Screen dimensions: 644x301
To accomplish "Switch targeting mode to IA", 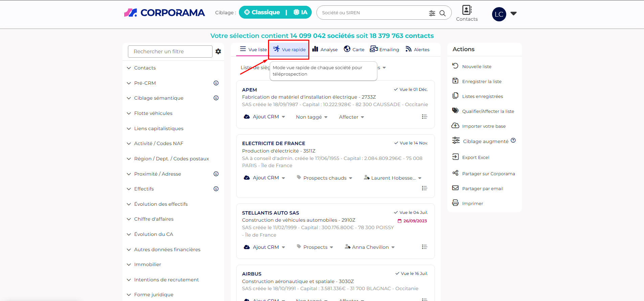I will [301, 13].
